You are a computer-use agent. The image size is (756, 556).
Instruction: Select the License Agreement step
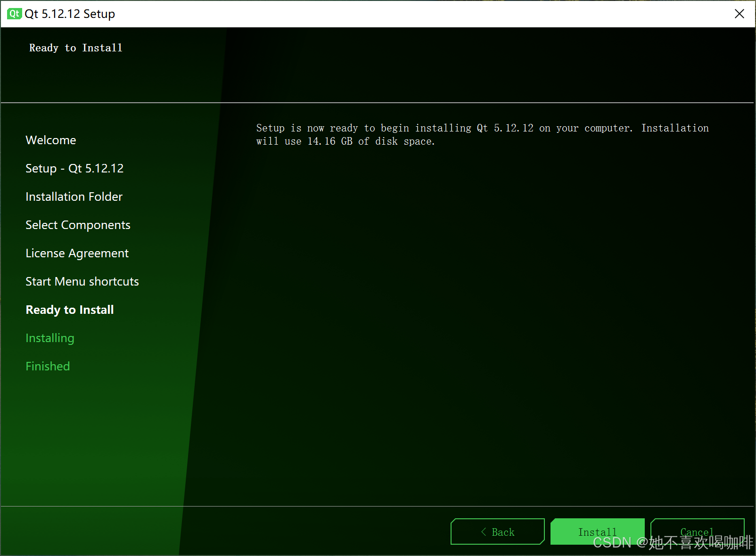coord(77,253)
